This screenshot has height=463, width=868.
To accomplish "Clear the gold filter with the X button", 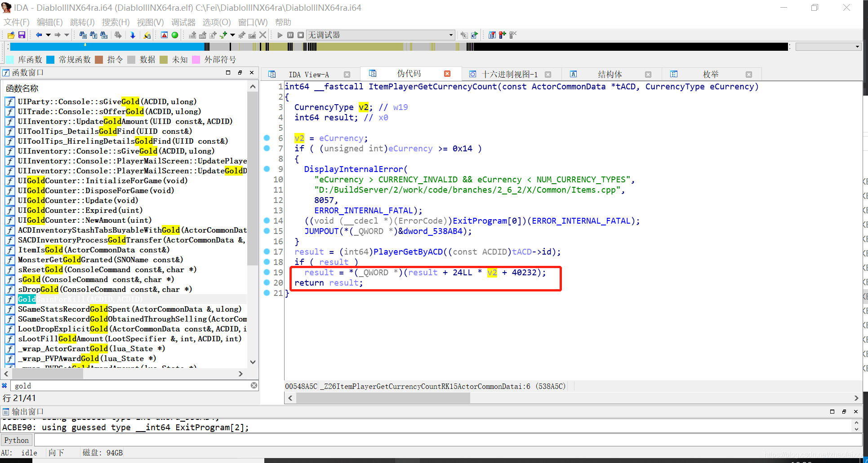I will click(254, 385).
